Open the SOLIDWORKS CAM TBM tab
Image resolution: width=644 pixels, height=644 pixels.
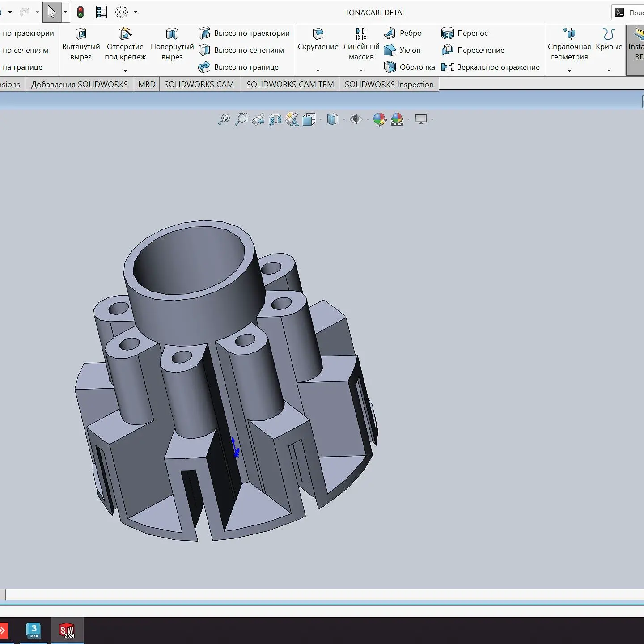[290, 84]
